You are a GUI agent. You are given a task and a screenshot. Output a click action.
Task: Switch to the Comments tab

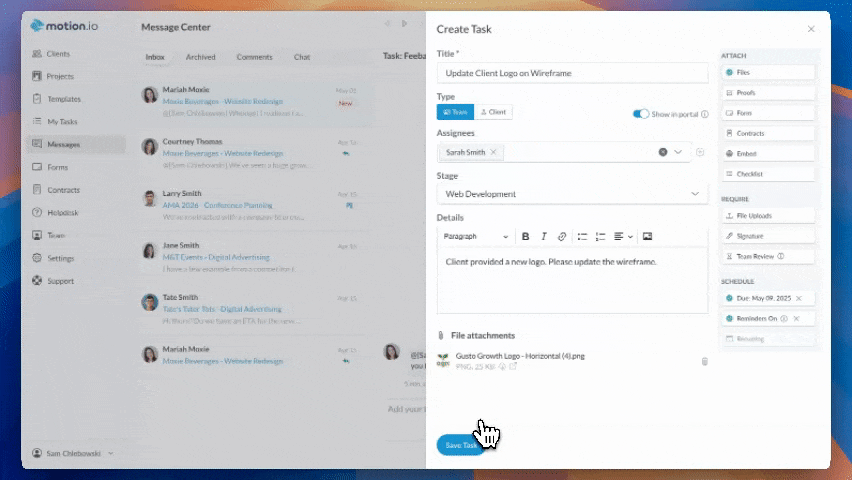pyautogui.click(x=254, y=57)
